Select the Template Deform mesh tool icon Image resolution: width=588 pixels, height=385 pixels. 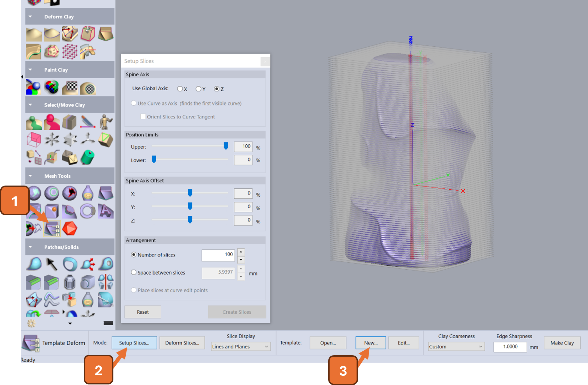[52, 228]
